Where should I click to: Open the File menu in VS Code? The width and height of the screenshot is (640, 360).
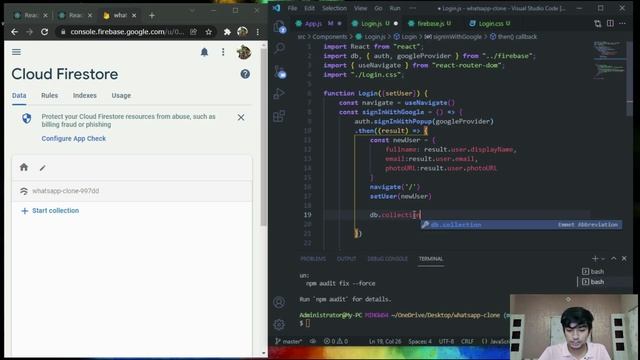coord(293,9)
